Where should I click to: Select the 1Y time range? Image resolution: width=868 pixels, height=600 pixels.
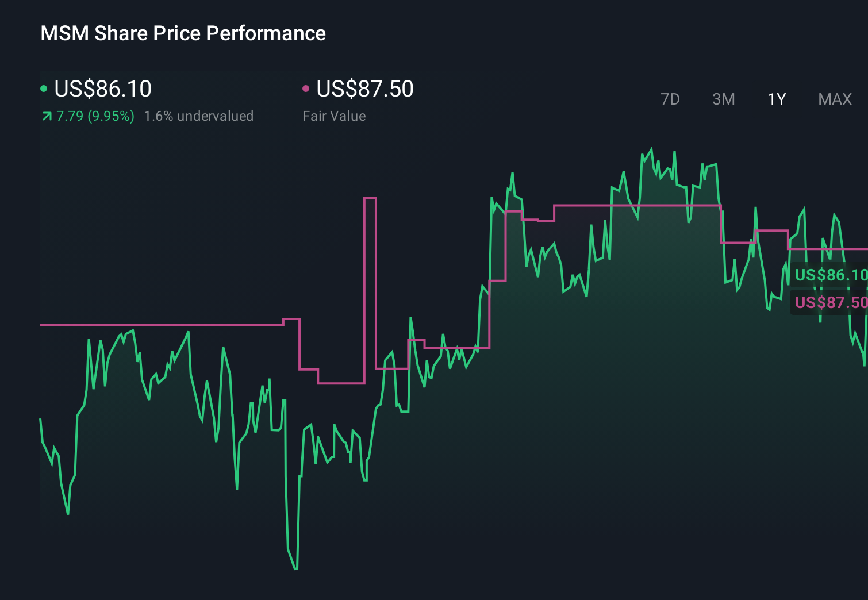pos(776,99)
